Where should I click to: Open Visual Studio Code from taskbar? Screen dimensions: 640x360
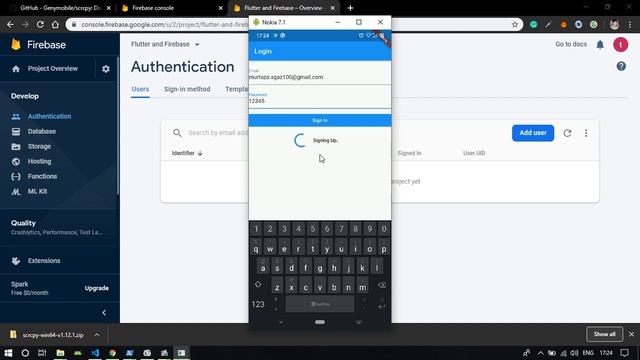click(95, 353)
